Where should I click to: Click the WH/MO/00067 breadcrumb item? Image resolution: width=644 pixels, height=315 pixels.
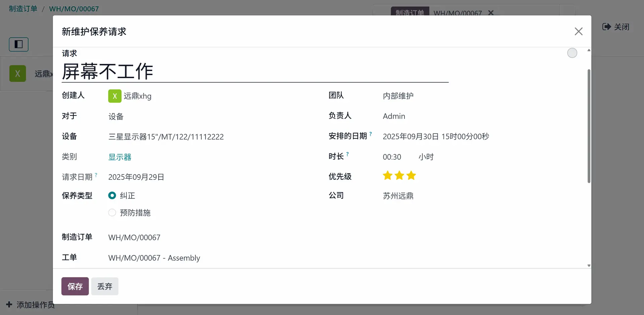coord(74,9)
